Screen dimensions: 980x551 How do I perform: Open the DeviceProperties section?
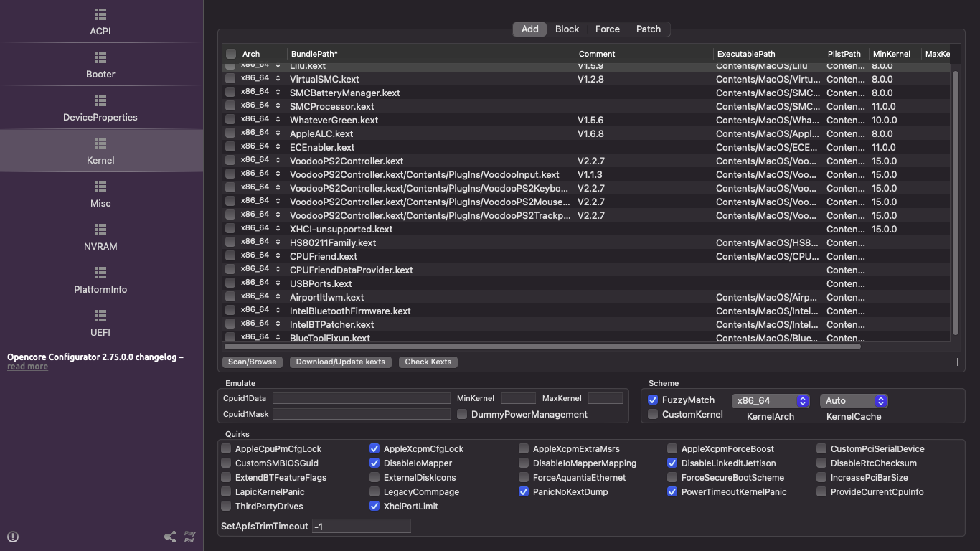click(100, 108)
